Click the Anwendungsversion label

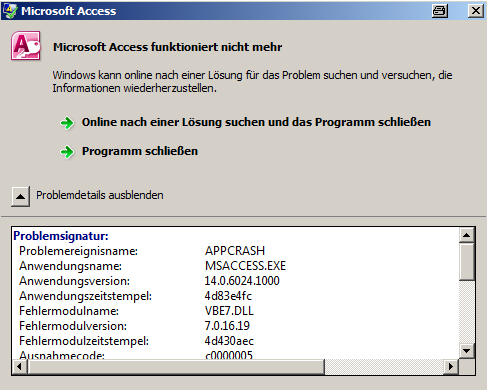74,281
